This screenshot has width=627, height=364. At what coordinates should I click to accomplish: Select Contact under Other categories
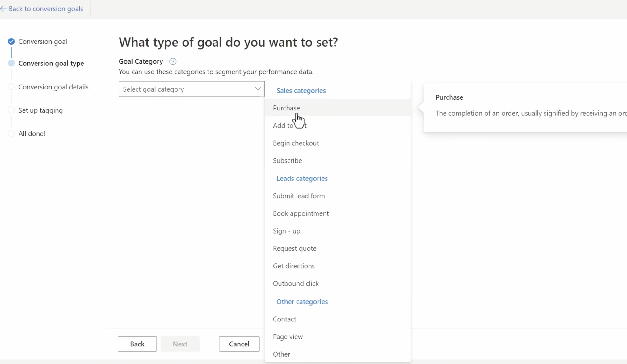tap(338, 319)
